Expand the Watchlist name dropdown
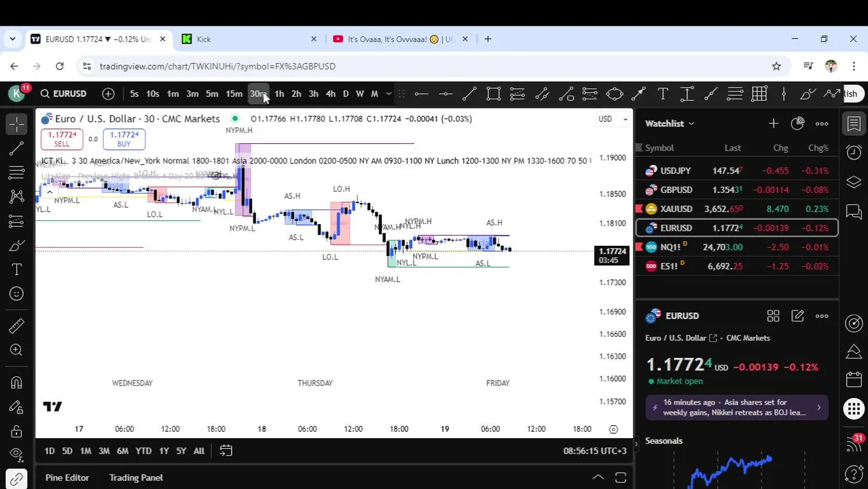This screenshot has width=868, height=489. point(670,124)
